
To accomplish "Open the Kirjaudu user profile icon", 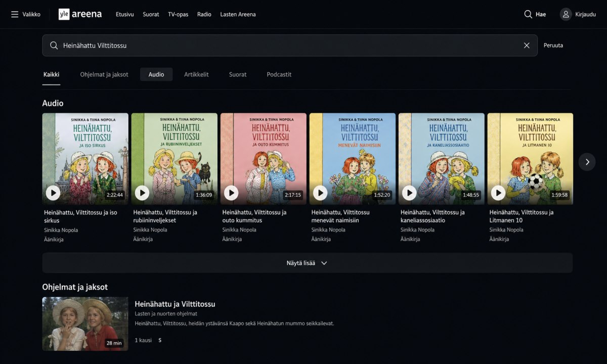I will click(x=566, y=14).
